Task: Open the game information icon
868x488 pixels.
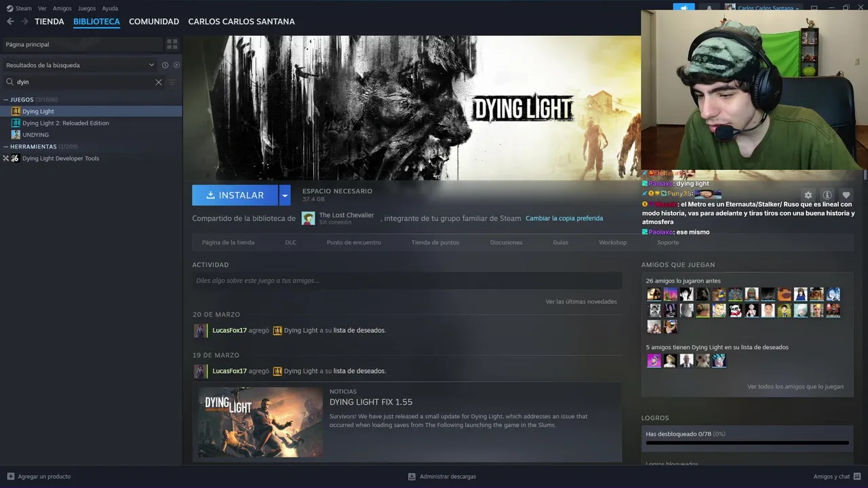Action: coord(827,195)
